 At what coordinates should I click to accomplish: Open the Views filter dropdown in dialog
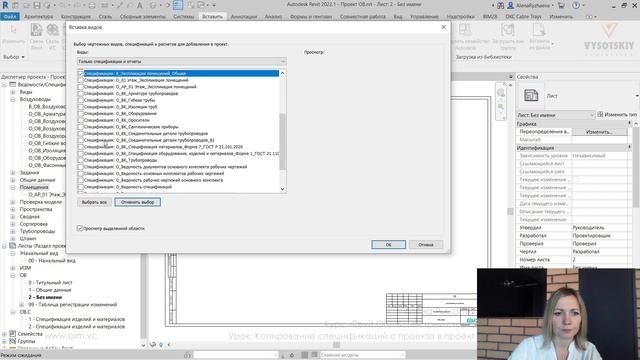(181, 62)
